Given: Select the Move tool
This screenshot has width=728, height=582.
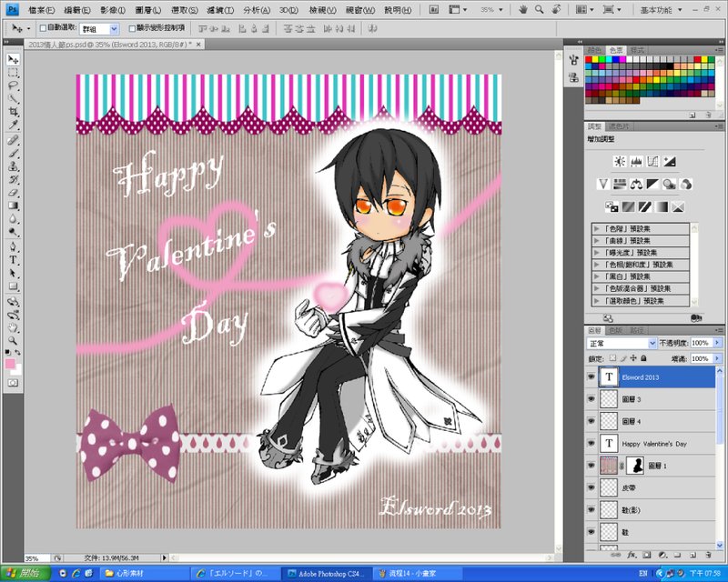Looking at the screenshot, I should 13,59.
